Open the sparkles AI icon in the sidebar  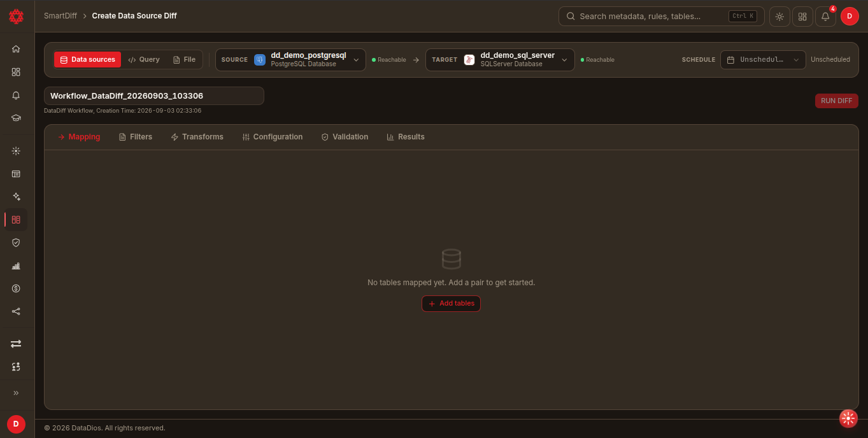(x=16, y=197)
